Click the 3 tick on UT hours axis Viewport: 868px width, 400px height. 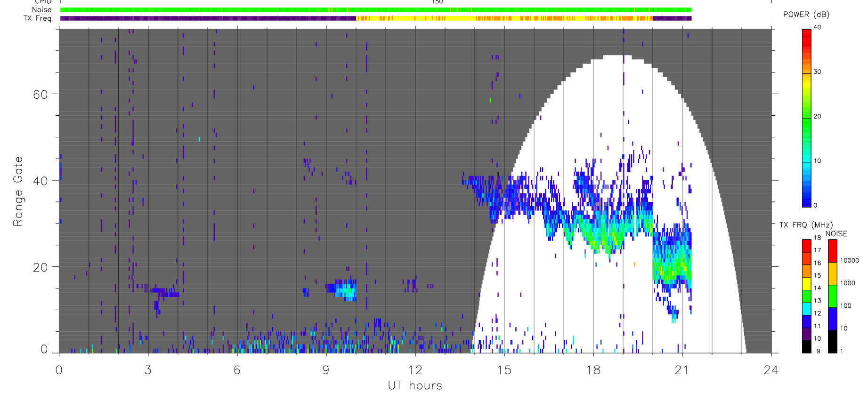148,370
